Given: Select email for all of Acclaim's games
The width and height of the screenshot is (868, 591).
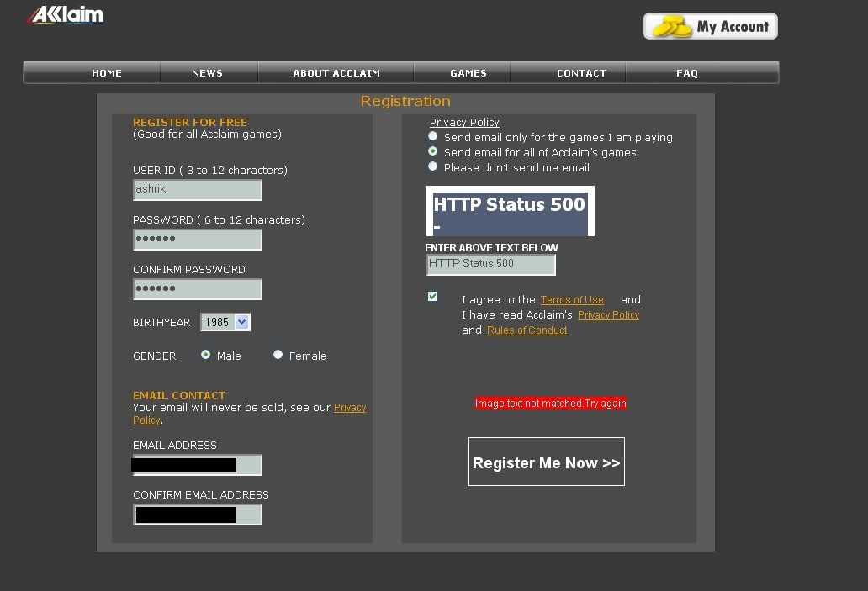Looking at the screenshot, I should click(433, 151).
